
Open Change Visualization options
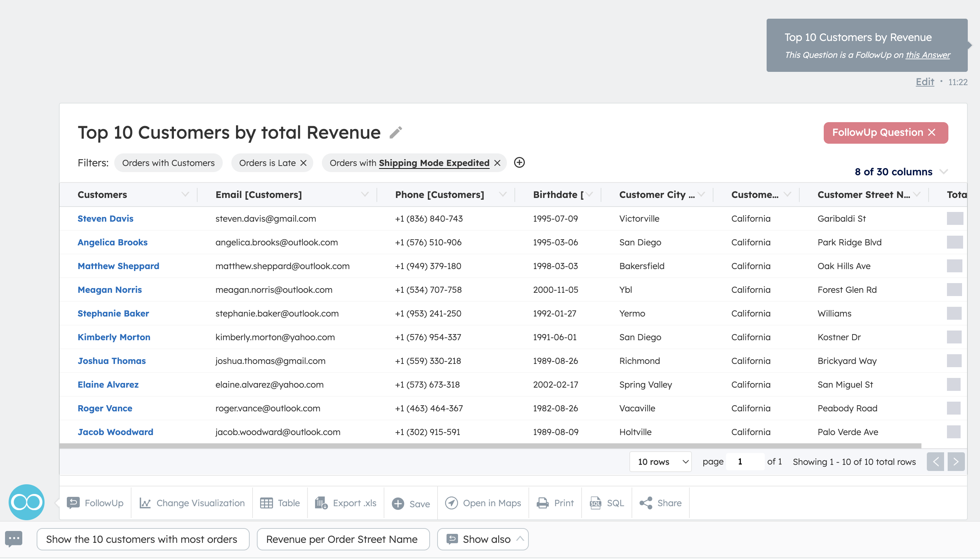click(x=191, y=503)
